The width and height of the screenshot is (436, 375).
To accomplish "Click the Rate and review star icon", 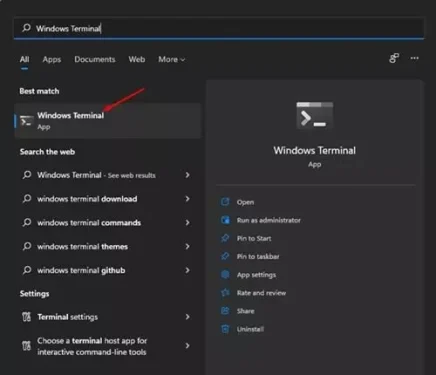I will 225,293.
